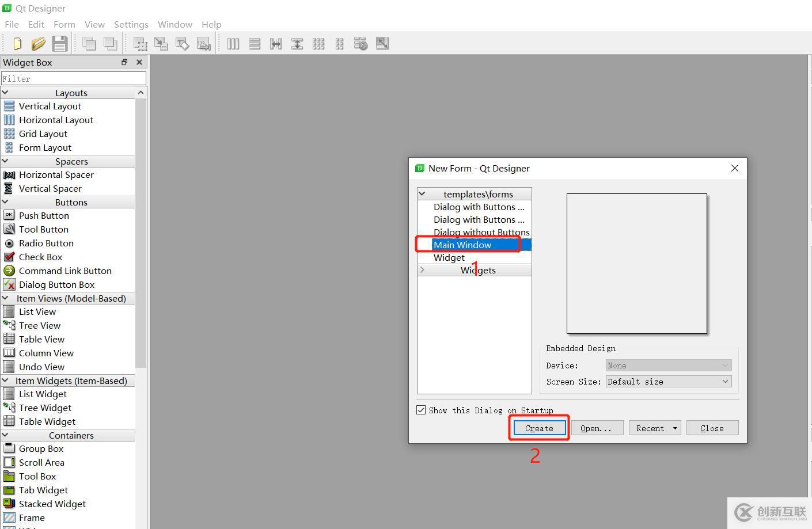
Task: Close the Widget Box panel
Action: pyautogui.click(x=139, y=62)
